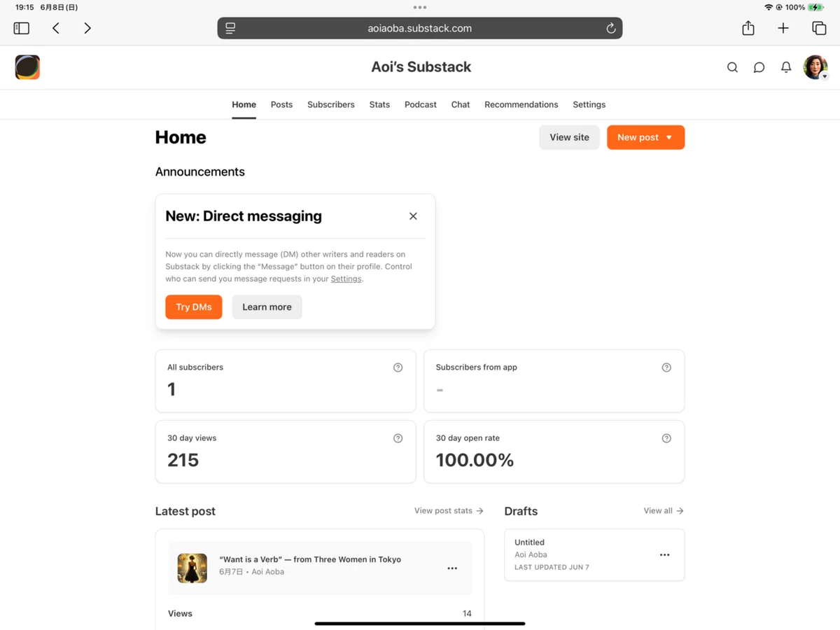Reload the page with the refresh icon
This screenshot has width=840, height=630.
(x=610, y=28)
